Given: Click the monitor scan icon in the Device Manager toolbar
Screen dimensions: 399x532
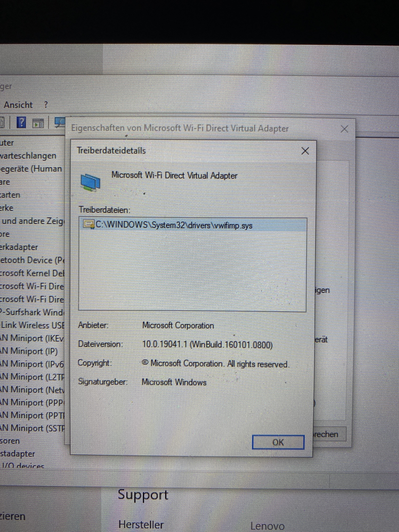Looking at the screenshot, I should (x=60, y=123).
